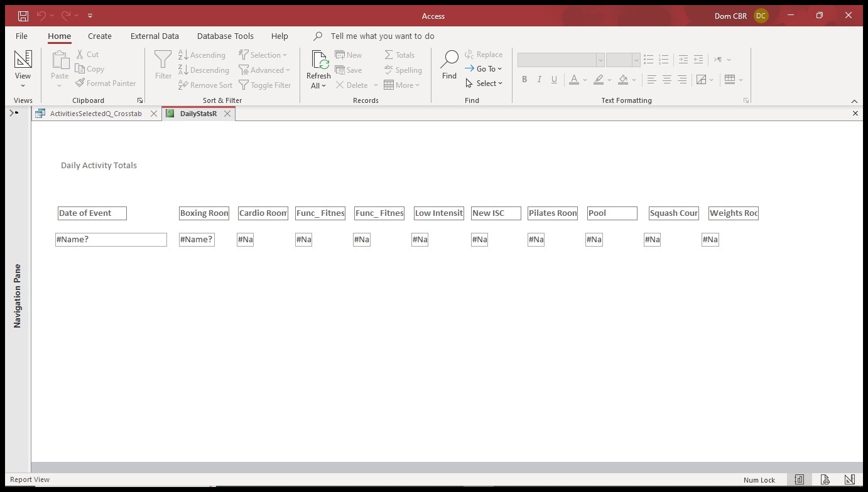The image size is (868, 492).
Task: Switch to the ActivitiesSelectedQ_Crosstab tab
Action: tap(94, 114)
